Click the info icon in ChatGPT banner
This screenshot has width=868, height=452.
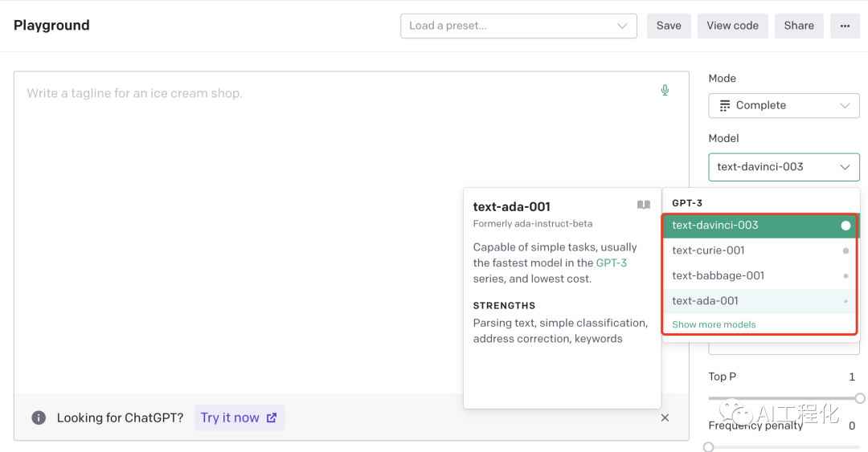tap(38, 417)
